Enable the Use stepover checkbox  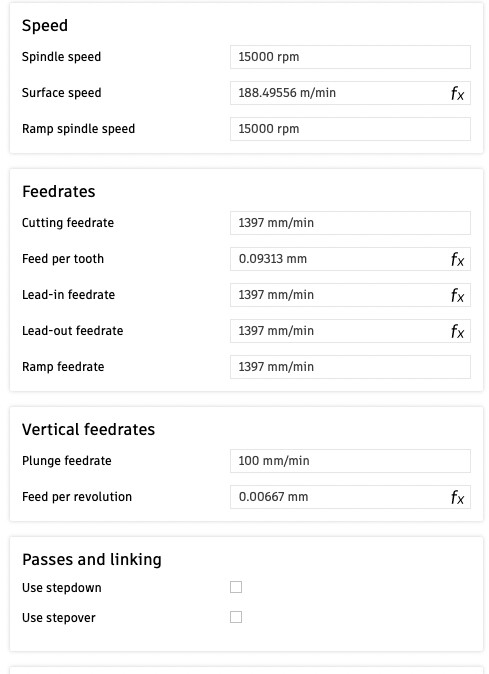click(236, 617)
